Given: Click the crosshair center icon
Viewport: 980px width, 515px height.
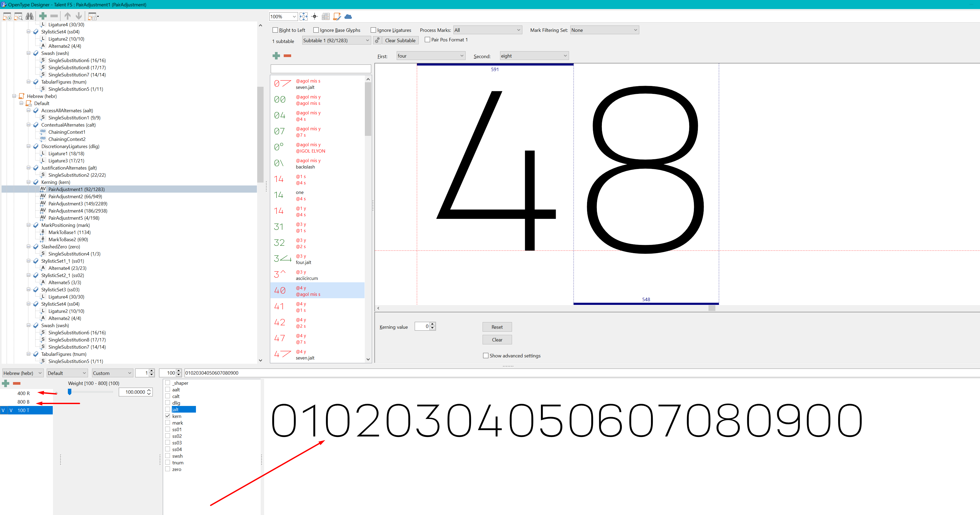Looking at the screenshot, I should [x=315, y=16].
